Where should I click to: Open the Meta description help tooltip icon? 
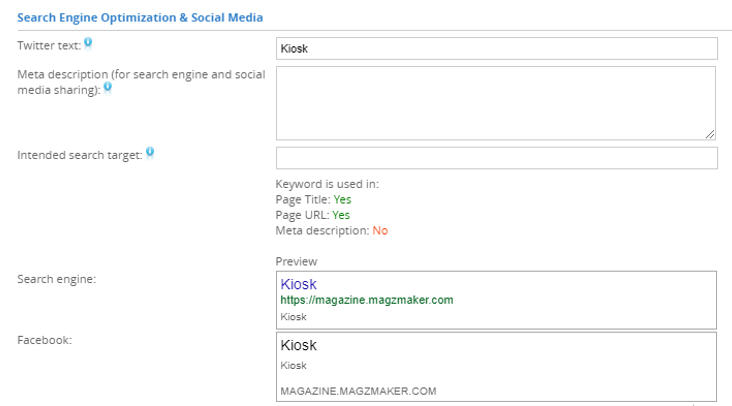point(107,87)
